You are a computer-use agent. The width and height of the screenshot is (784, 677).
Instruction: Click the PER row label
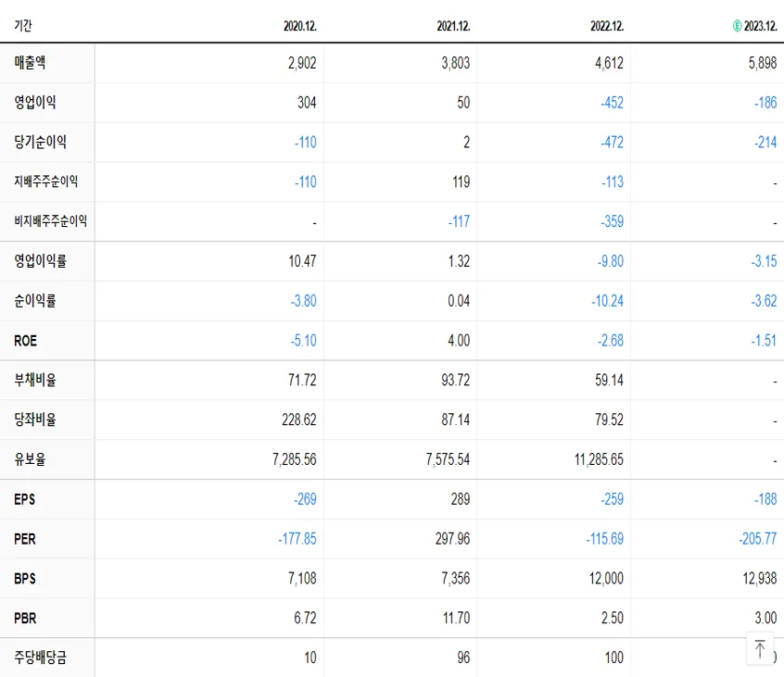(x=25, y=539)
